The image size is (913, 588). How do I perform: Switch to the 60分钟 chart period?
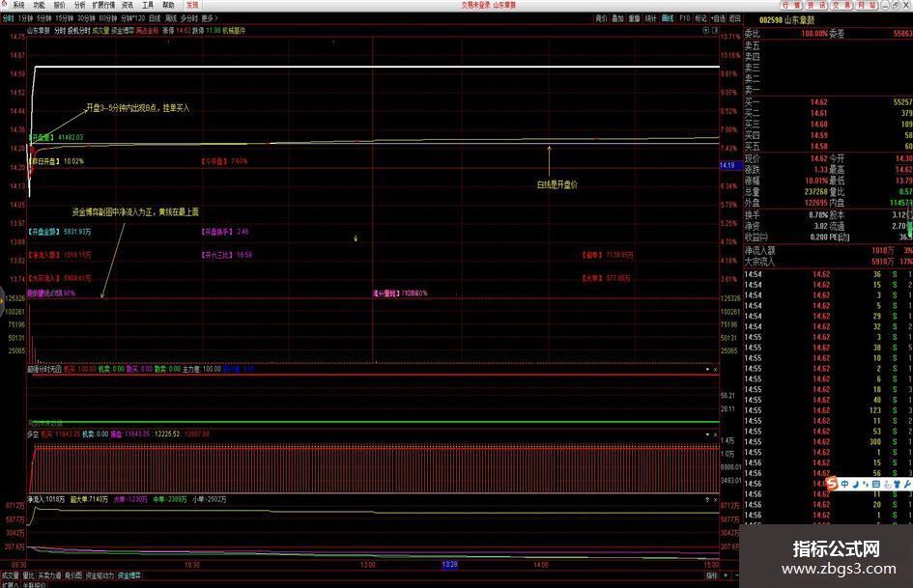click(107, 18)
